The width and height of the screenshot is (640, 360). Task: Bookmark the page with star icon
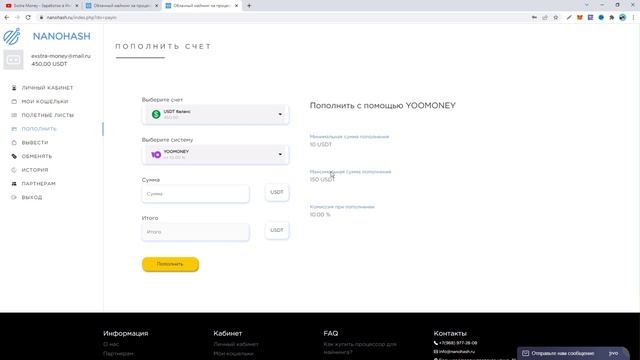click(556, 18)
